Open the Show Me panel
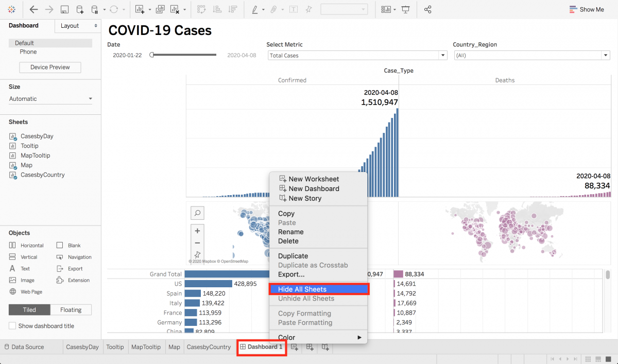Viewport: 618px width, 364px height. (587, 9)
